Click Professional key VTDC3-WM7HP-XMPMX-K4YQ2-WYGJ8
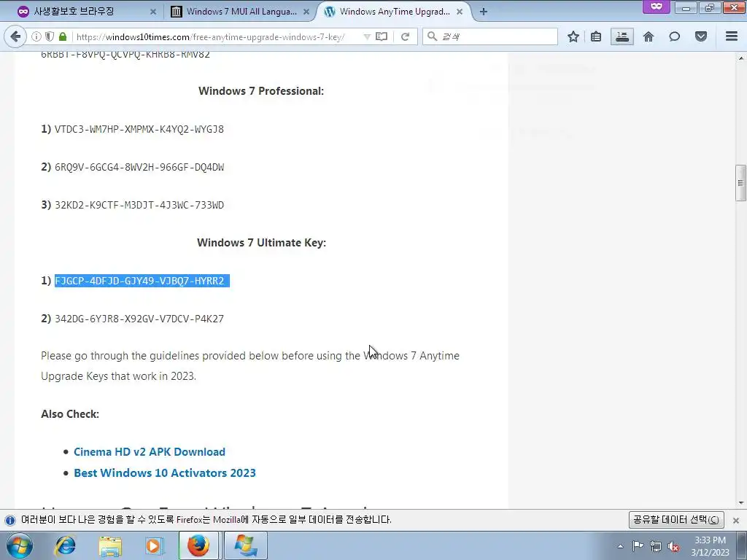The image size is (747, 560). point(139,129)
